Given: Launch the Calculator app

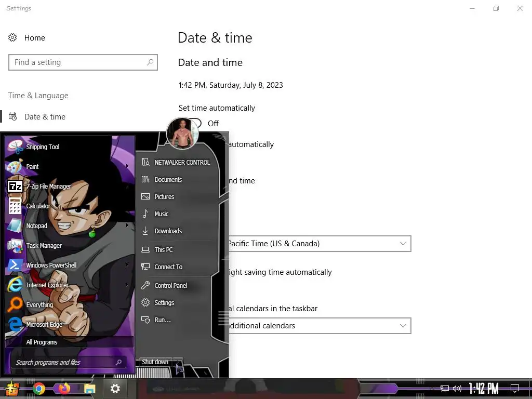Looking at the screenshot, I should pos(70,206).
